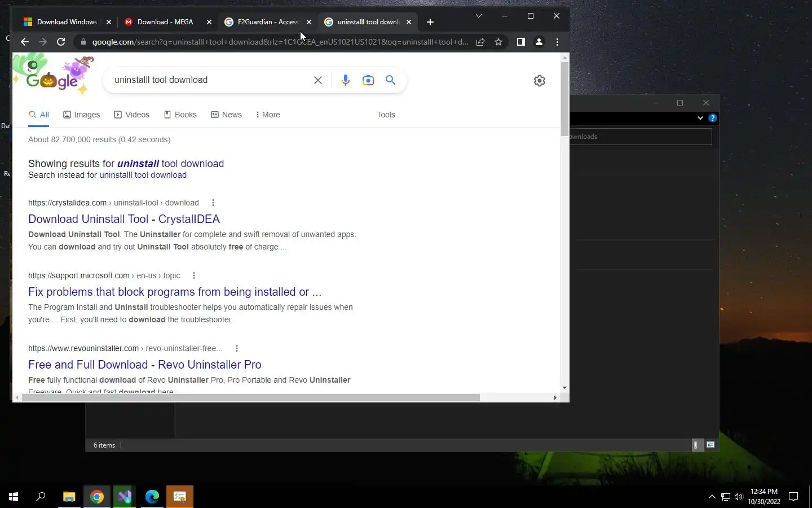Image resolution: width=812 pixels, height=508 pixels.
Task: Close the E2Guardian tab
Action: 309,22
